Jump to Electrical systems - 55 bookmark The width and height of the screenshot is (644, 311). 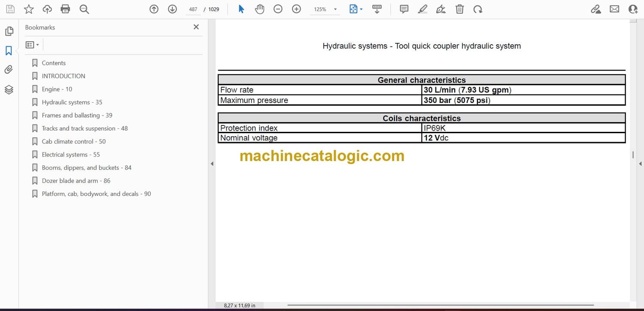tap(70, 155)
